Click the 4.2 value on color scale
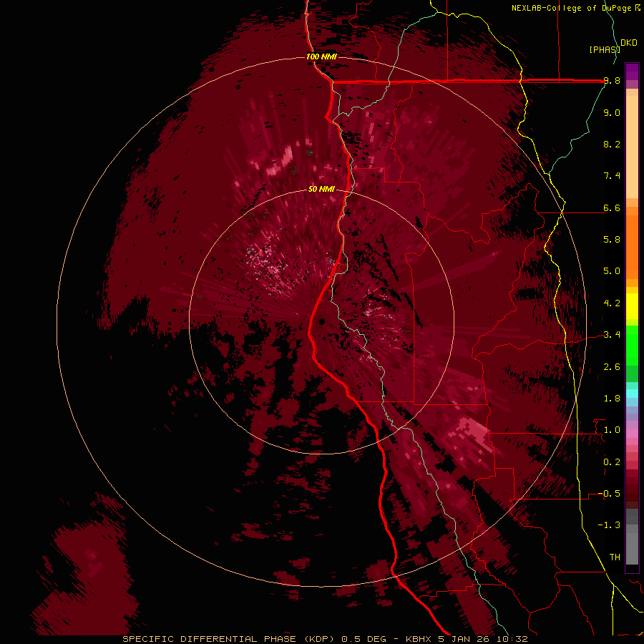644x644 pixels. pyautogui.click(x=612, y=303)
